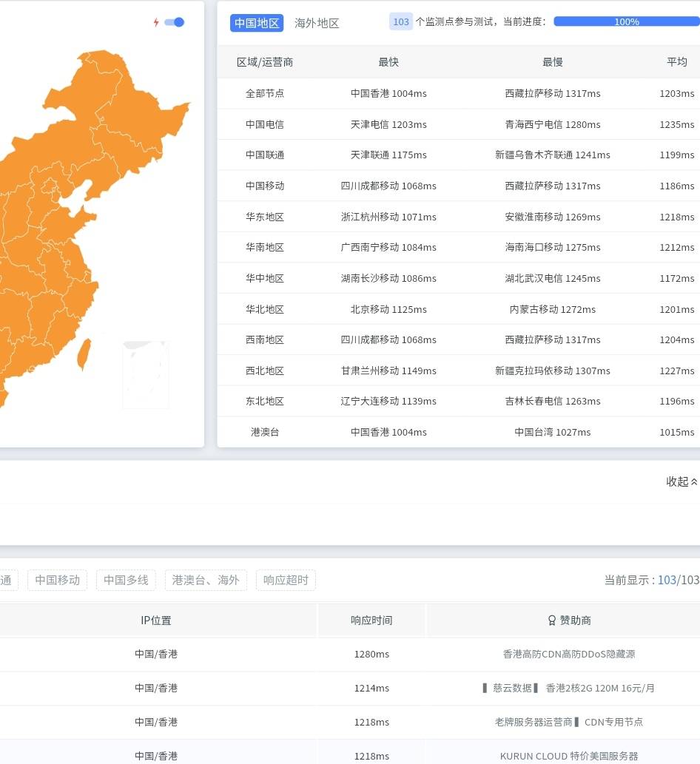Image resolution: width=700 pixels, height=764 pixels.
Task: Sort by the 响应时间 column header
Action: [371, 621]
